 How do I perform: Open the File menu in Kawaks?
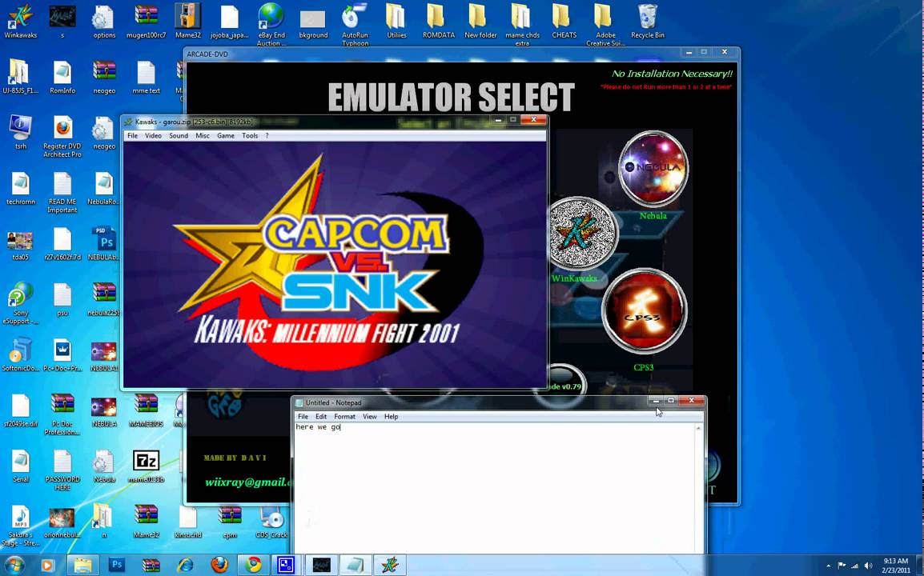(x=133, y=135)
